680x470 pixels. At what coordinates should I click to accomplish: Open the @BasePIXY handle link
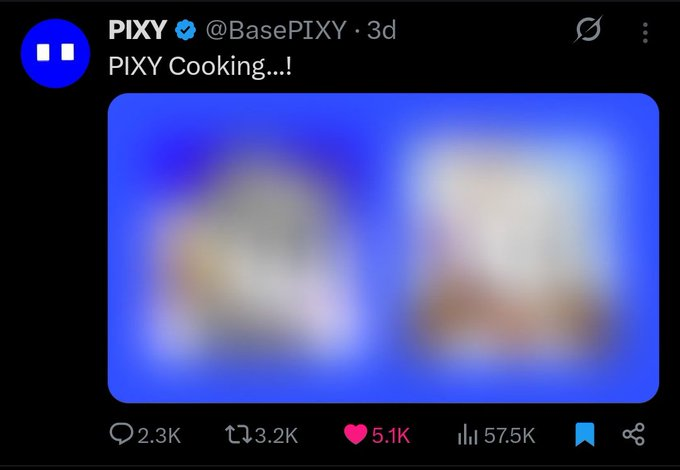pyautogui.click(x=276, y=30)
